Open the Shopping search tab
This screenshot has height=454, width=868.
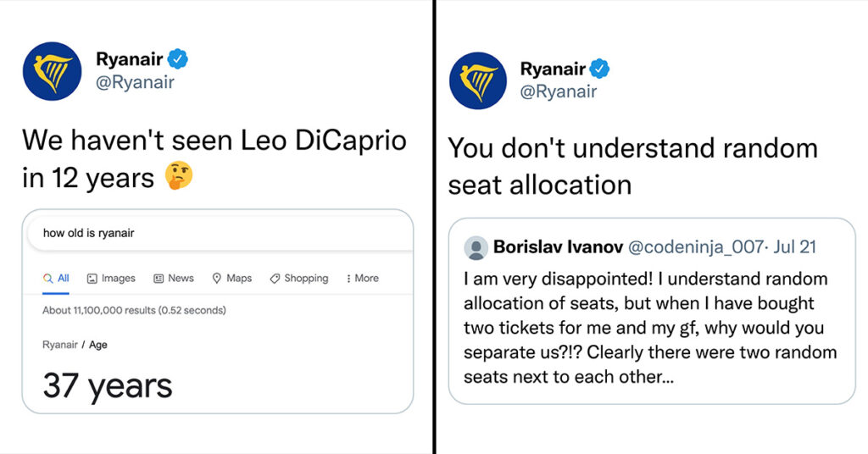(x=299, y=278)
